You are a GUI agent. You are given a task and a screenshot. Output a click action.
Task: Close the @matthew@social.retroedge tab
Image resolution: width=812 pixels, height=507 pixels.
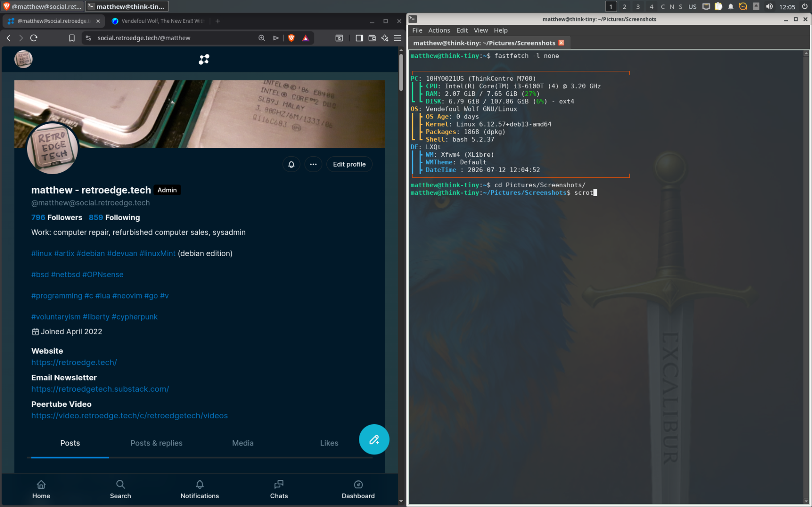coord(98,21)
